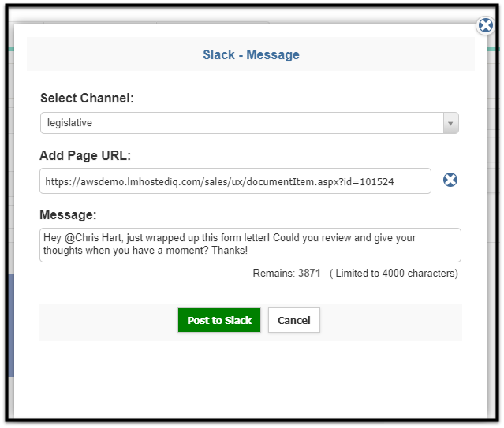The image size is (504, 428).
Task: Click the Cancel button
Action: point(293,320)
